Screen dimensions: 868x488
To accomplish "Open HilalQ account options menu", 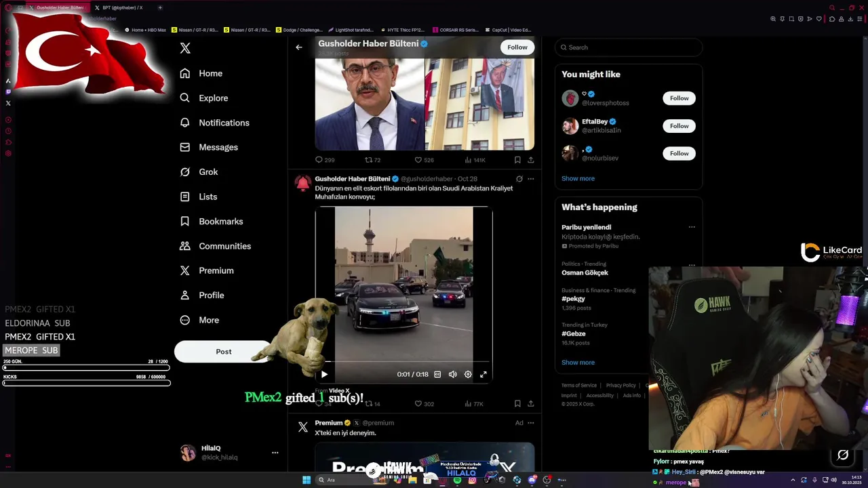I will coord(275,453).
